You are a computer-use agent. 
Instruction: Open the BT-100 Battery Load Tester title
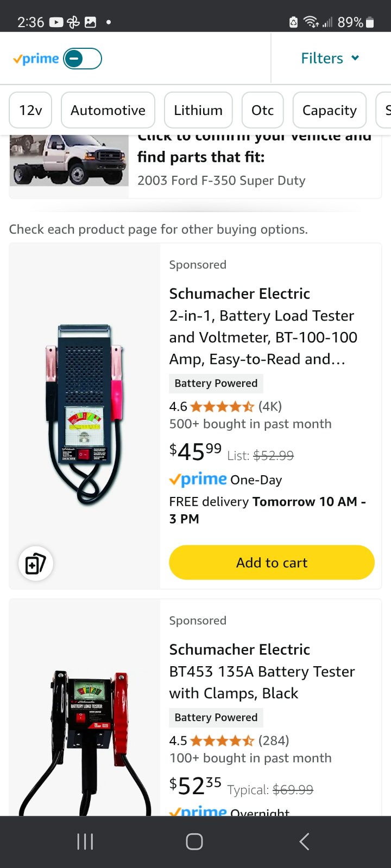pyautogui.click(x=263, y=327)
